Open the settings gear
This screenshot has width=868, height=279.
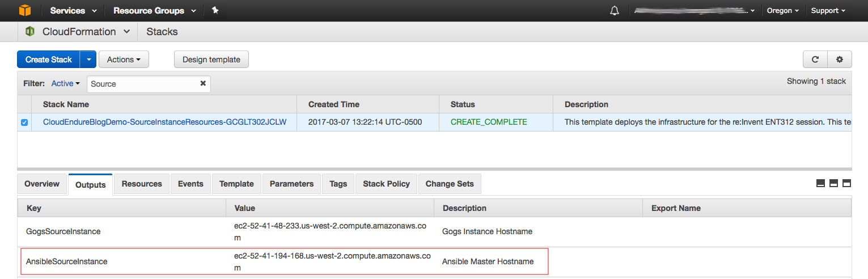click(840, 60)
